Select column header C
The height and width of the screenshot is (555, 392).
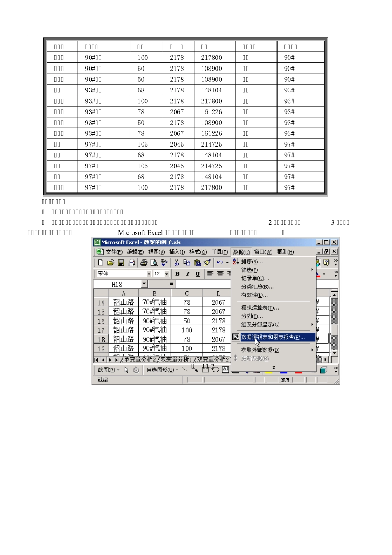click(187, 294)
